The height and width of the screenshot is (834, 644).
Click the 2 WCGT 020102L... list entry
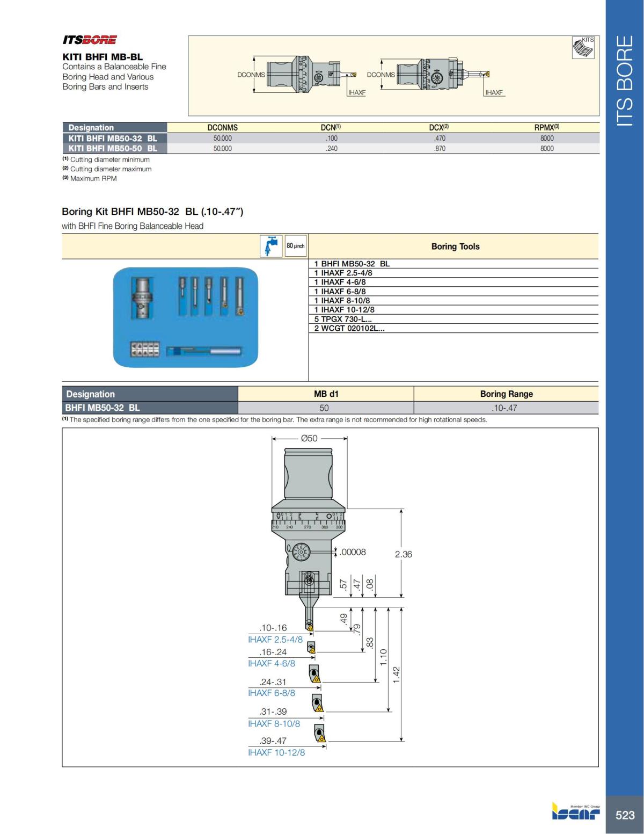pos(349,328)
